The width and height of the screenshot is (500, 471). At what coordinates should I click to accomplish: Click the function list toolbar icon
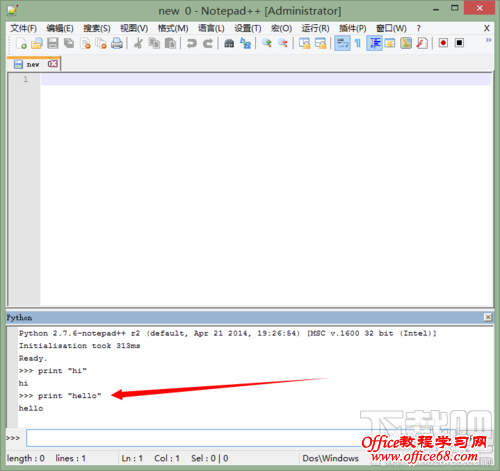tap(422, 43)
